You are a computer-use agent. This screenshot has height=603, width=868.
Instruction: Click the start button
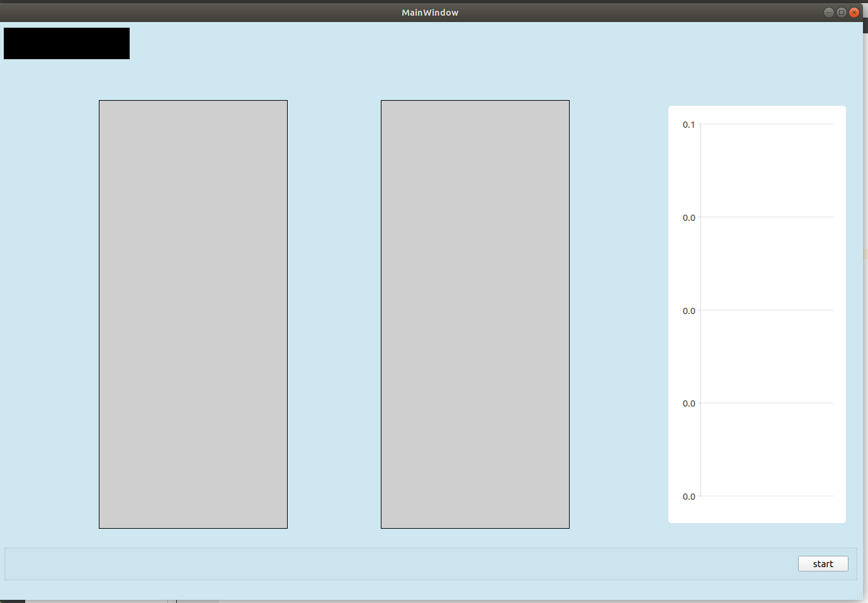click(x=823, y=563)
